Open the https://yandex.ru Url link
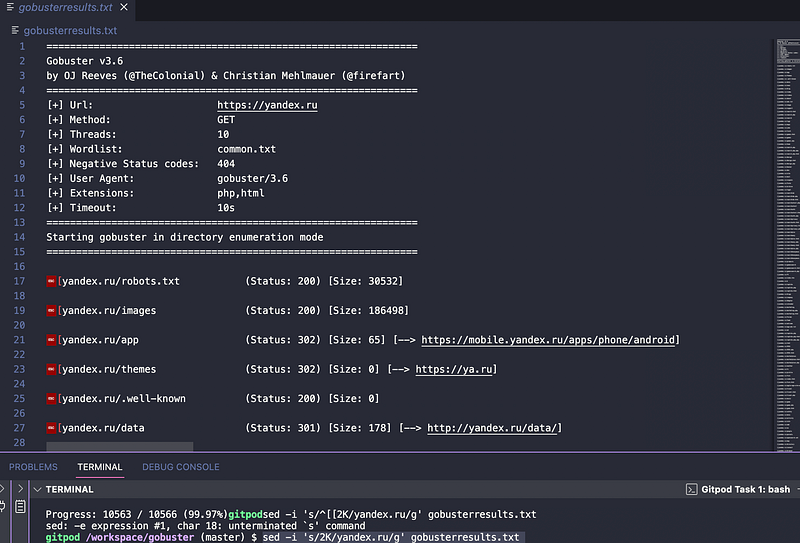Image resolution: width=800 pixels, height=543 pixels. [267, 105]
